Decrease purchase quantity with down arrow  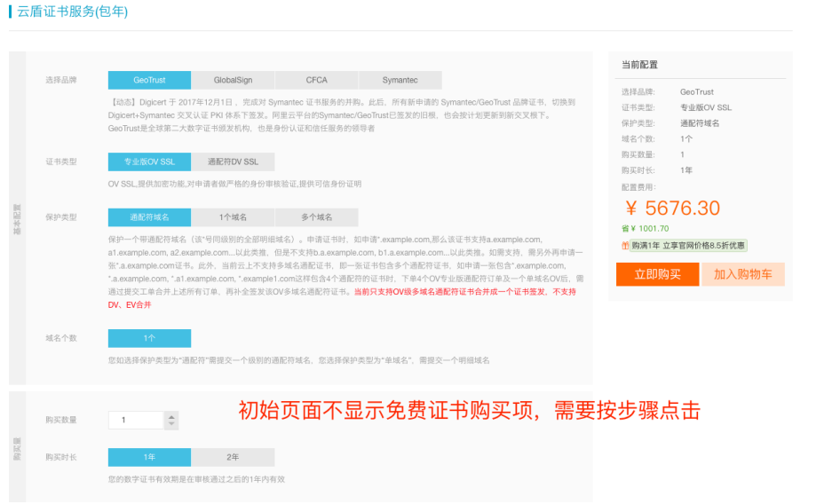coord(171,424)
